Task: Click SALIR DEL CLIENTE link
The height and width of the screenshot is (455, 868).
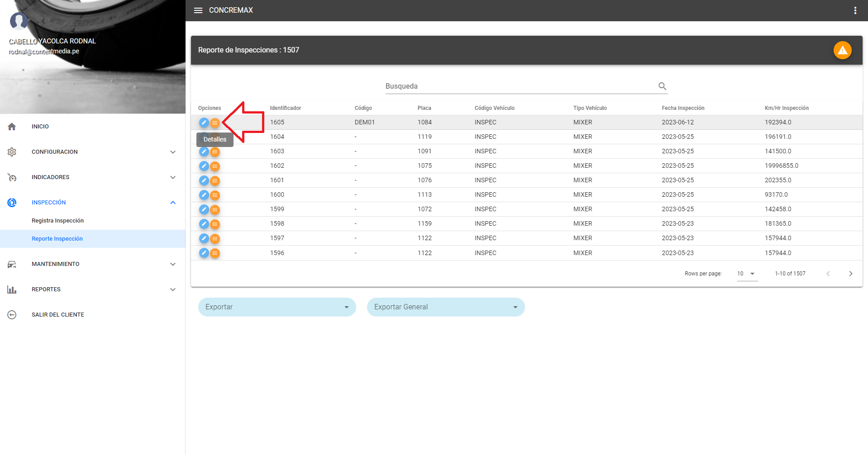Action: [x=57, y=315]
